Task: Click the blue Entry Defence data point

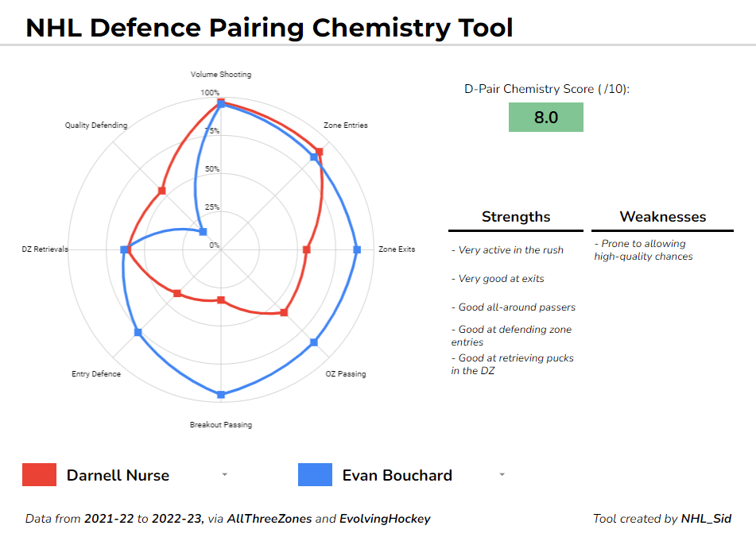Action: [138, 332]
